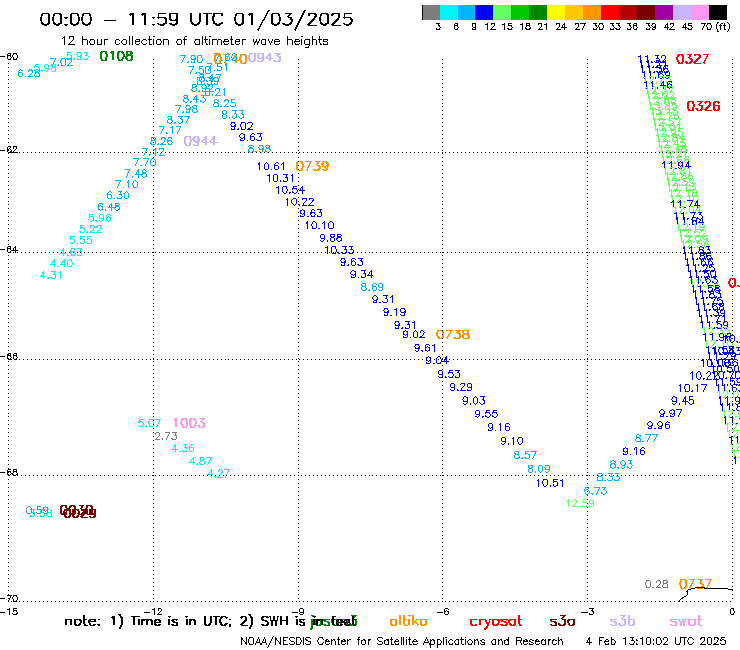Click the wave height value 9.19

(395, 312)
